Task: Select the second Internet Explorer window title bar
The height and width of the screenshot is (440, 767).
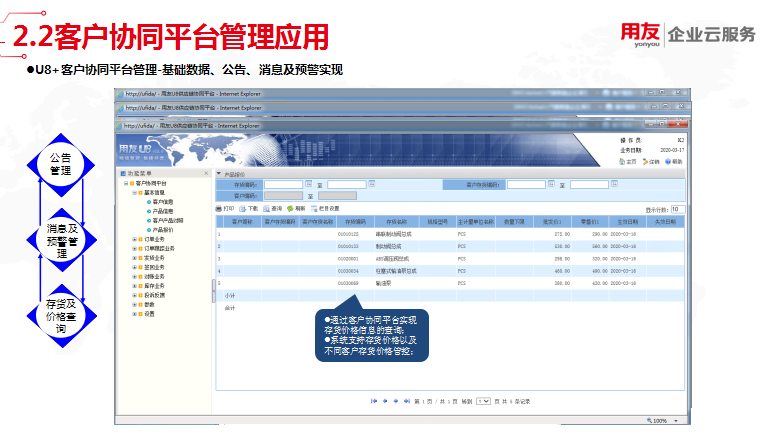Action: (x=401, y=108)
